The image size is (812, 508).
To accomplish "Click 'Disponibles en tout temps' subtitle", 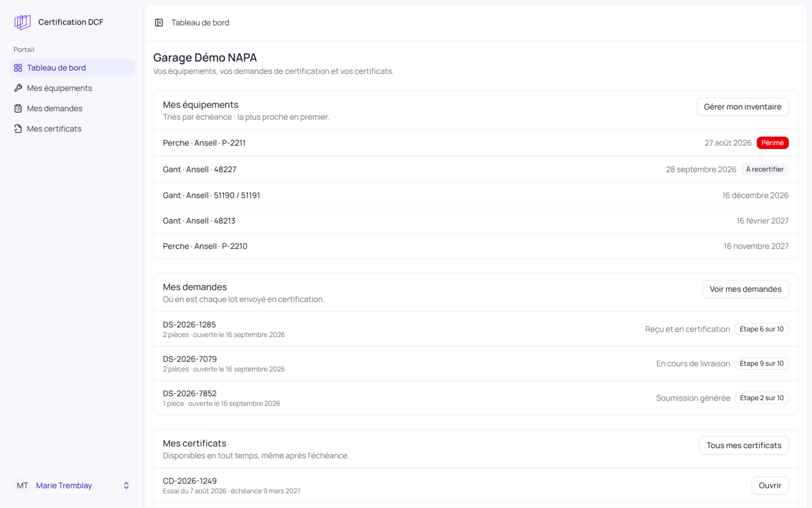I will coord(256,456).
